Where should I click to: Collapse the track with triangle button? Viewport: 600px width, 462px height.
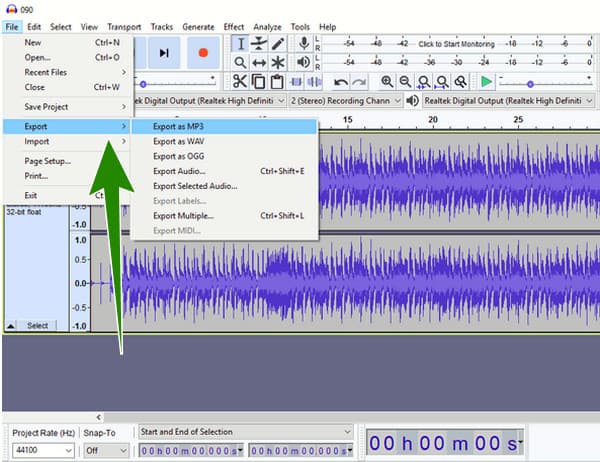coord(11,326)
